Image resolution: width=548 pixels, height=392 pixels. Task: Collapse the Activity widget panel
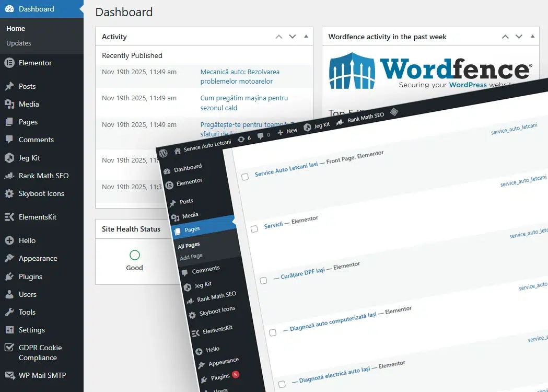(306, 37)
